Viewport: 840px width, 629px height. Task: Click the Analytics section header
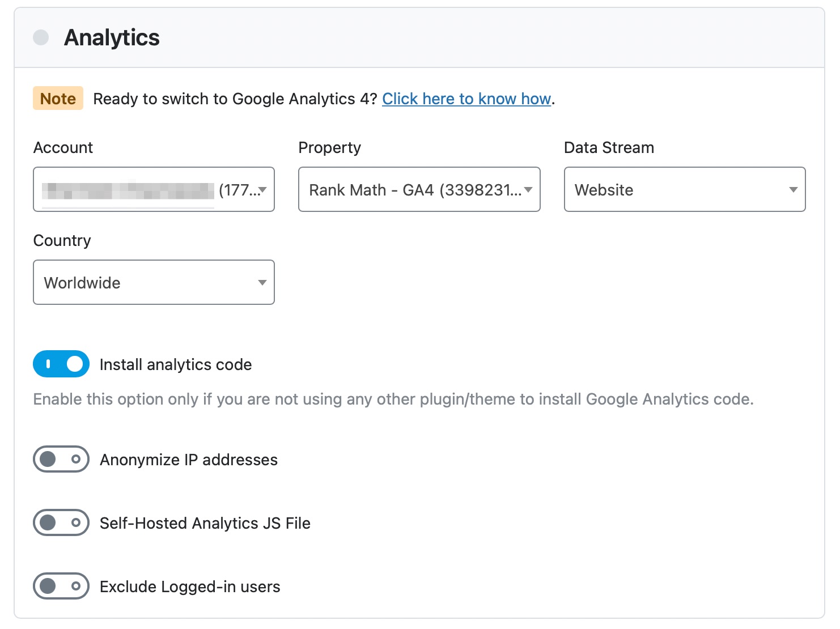[112, 37]
